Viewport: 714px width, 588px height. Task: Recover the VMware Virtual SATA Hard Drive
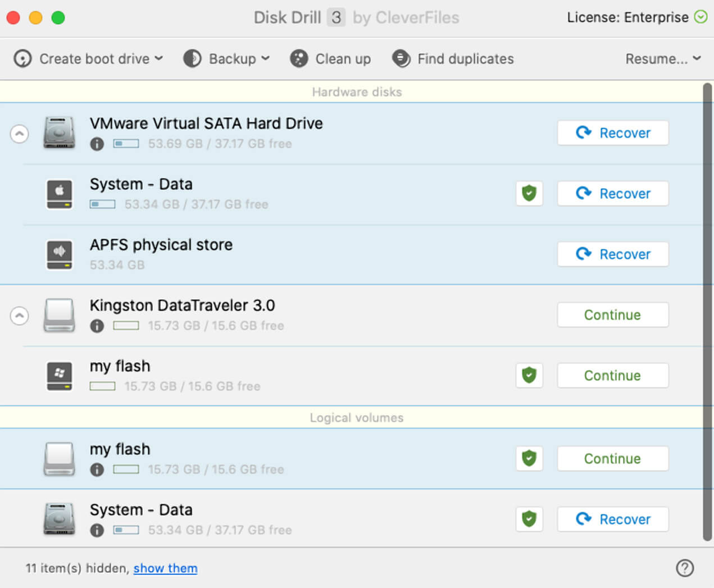pos(613,133)
